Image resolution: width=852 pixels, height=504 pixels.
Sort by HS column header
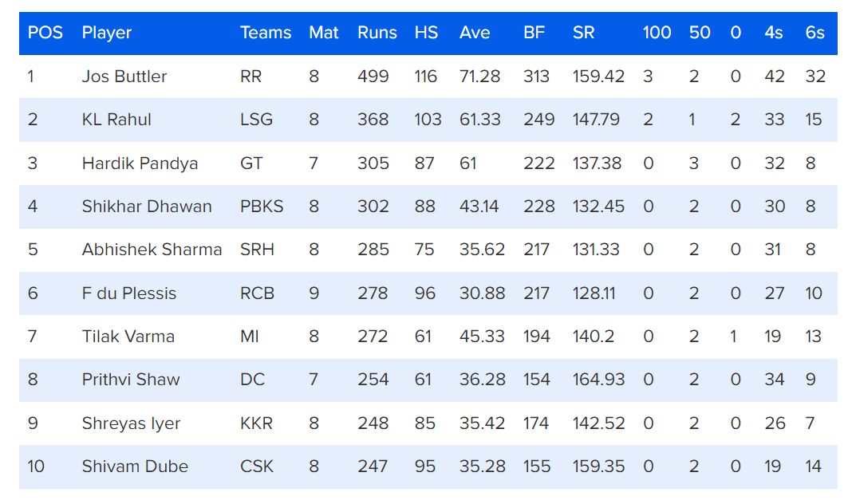click(x=426, y=33)
